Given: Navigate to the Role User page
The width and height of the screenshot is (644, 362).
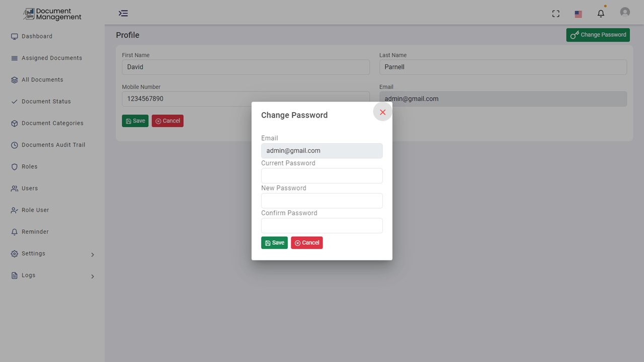Looking at the screenshot, I should [x=36, y=210].
